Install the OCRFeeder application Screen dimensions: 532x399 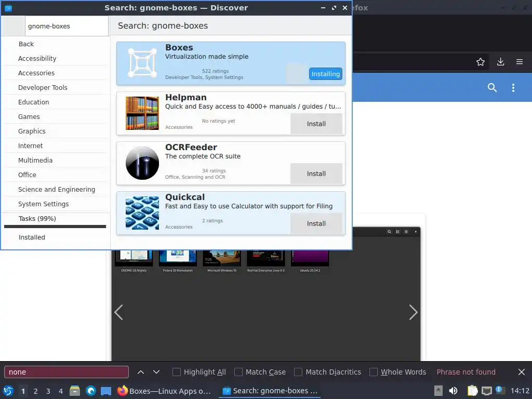click(316, 174)
